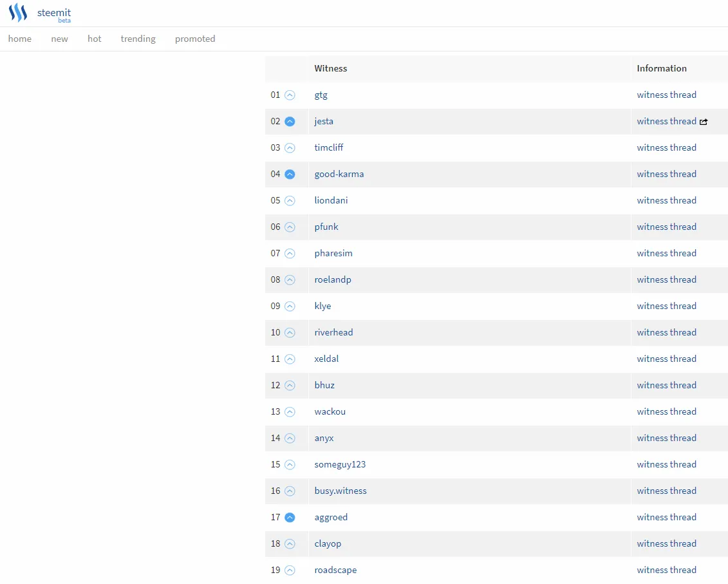Viewport: 728px width, 584px height.
Task: Open liondani witness profile
Action: (331, 200)
